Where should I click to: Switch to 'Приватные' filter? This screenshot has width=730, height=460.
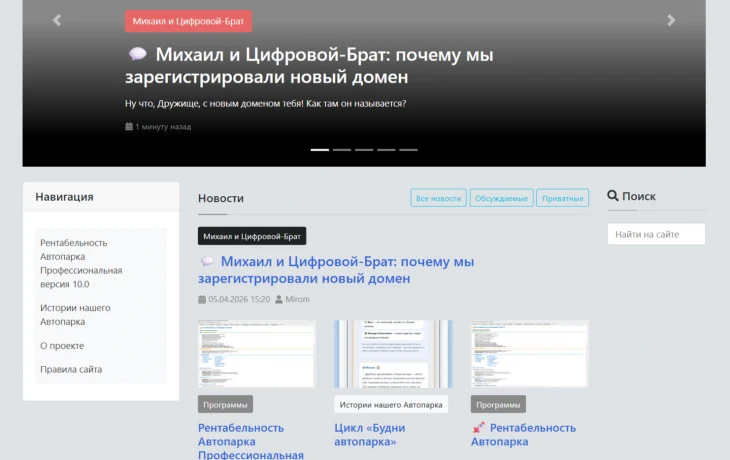coord(562,198)
